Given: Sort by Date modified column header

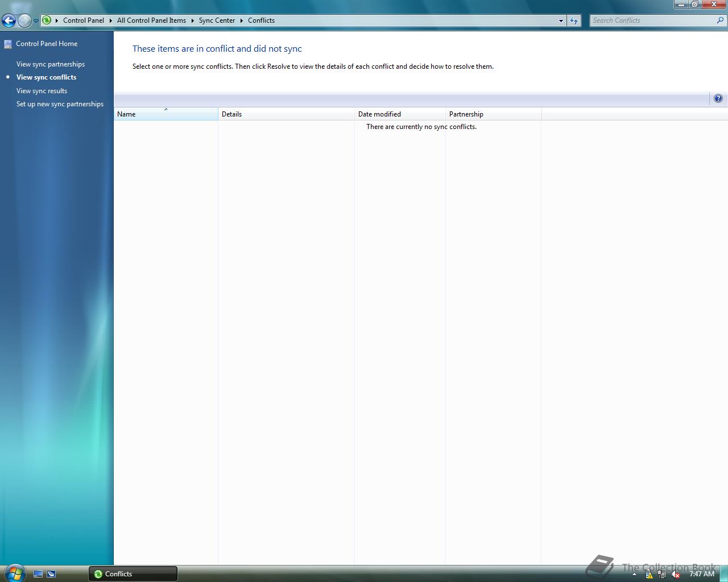Looking at the screenshot, I should pyautogui.click(x=400, y=114).
